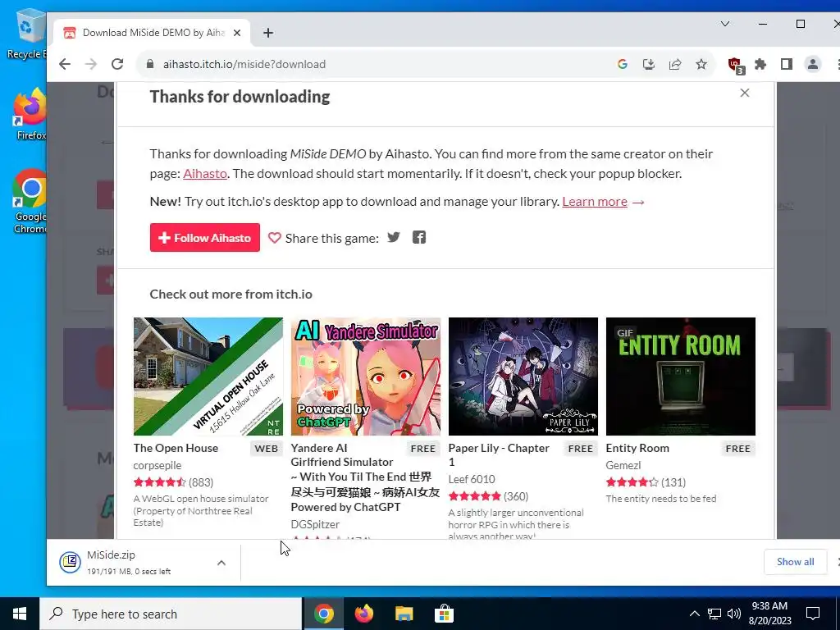This screenshot has height=630, width=840.
Task: Open the downloaded MiSide.zip file
Action: pos(129,562)
